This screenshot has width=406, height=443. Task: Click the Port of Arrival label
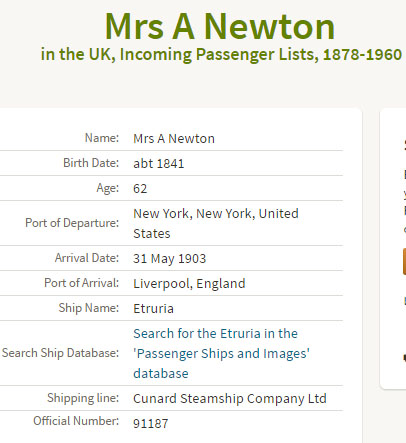tap(82, 283)
